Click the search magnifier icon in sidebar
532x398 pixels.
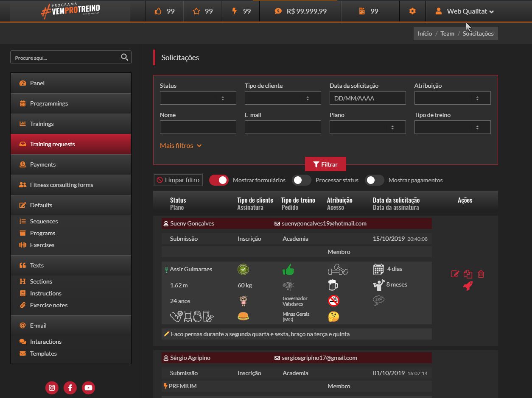coord(124,57)
